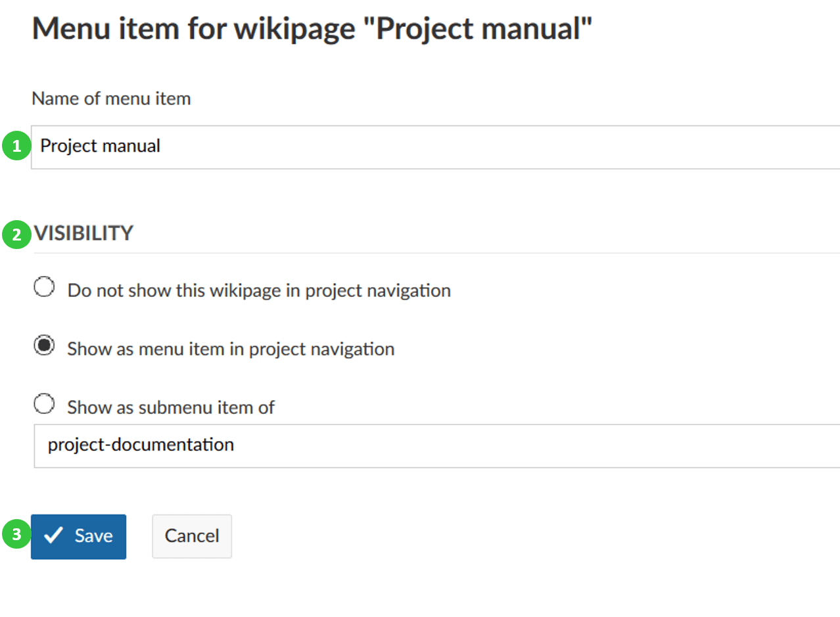Screen dimensions: 840x617
Task: Click inside the 'Name of menu item' text field
Action: (x=263, y=147)
